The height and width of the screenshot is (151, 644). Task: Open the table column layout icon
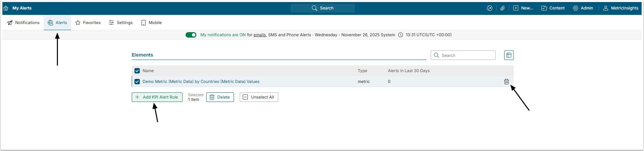point(509,55)
